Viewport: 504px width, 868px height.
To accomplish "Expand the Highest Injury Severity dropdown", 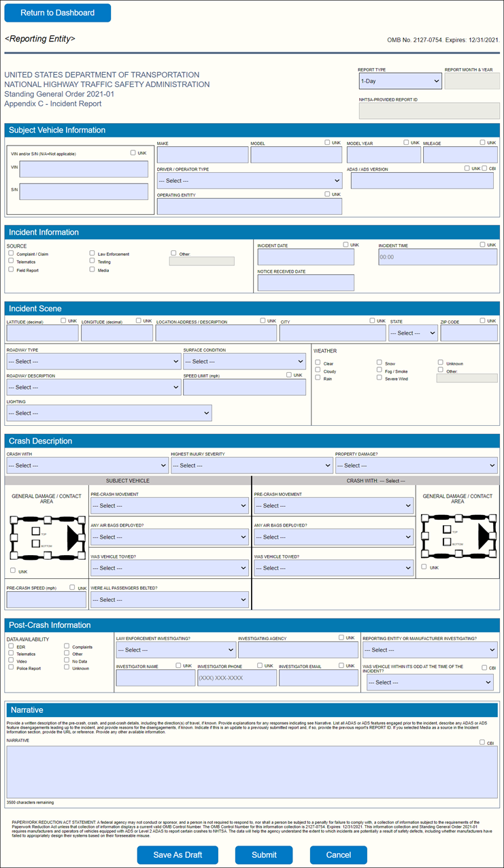I will [252, 465].
